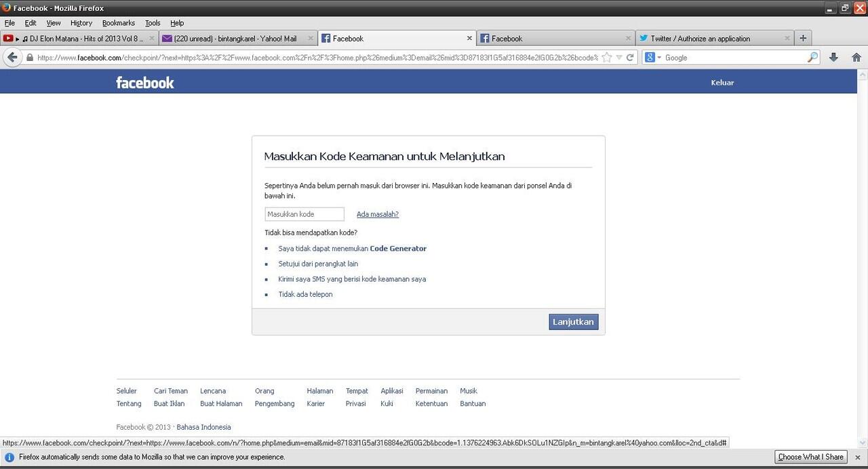The height and width of the screenshot is (469, 868).
Task: Click the reload page icon
Action: tap(630, 58)
